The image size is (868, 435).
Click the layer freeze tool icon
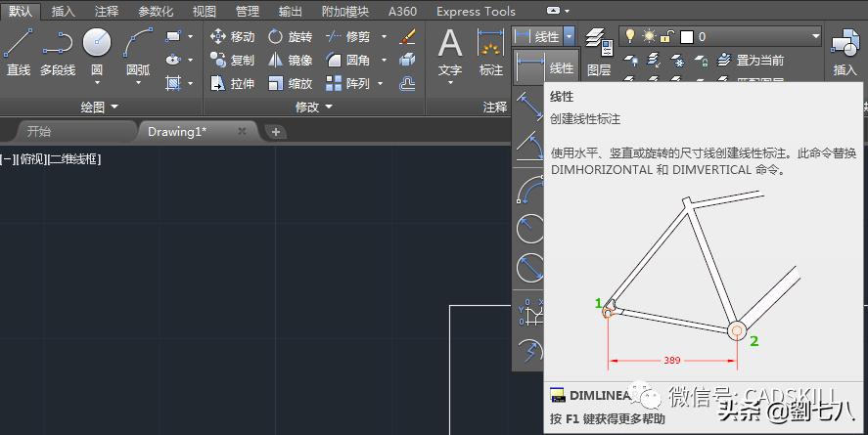[677, 61]
